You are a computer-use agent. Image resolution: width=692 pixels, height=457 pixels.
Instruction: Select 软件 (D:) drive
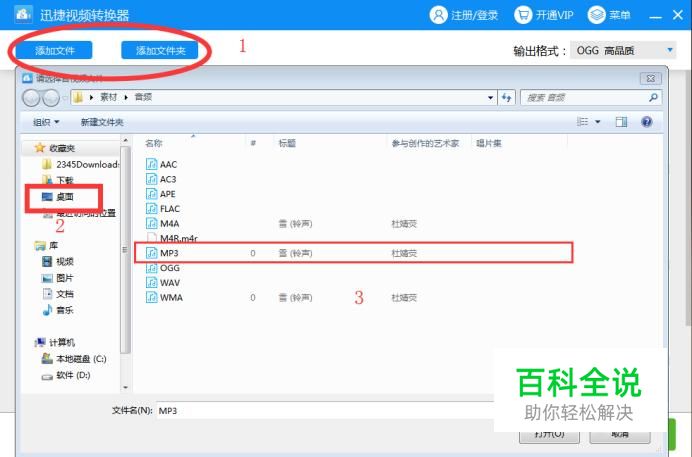coord(66,375)
